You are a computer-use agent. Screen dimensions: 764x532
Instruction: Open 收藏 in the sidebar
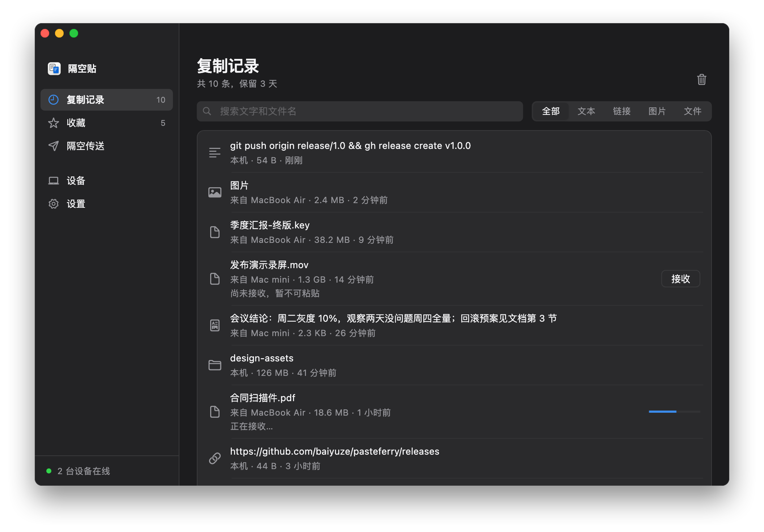(x=107, y=123)
